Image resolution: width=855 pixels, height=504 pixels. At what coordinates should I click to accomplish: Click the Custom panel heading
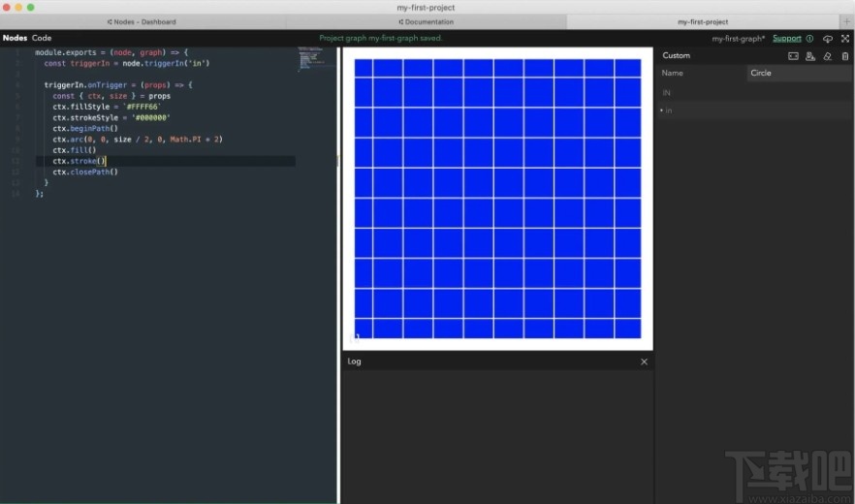tap(677, 55)
